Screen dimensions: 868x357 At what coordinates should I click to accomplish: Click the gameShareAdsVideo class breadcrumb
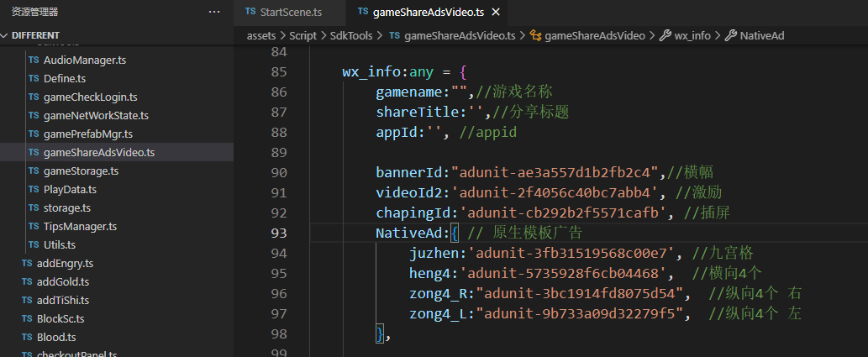coord(595,35)
